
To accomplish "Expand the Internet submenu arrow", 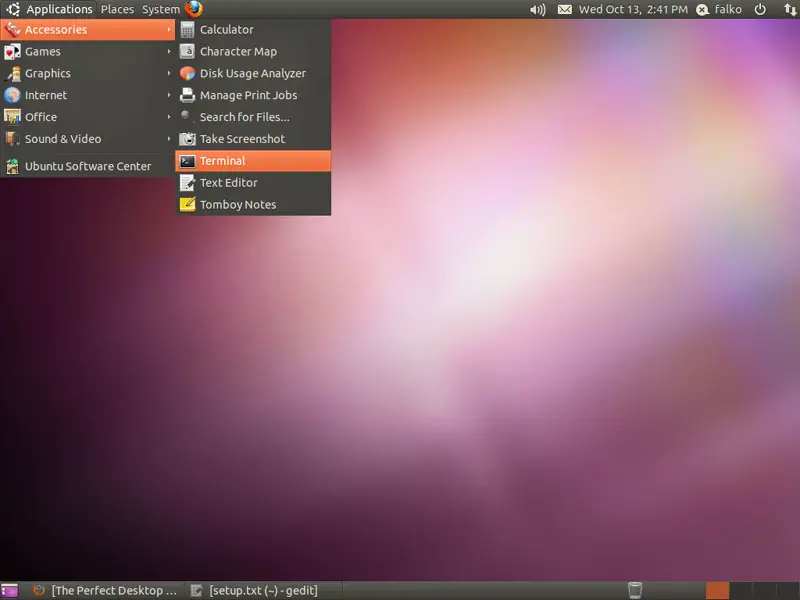I will pyautogui.click(x=169, y=95).
